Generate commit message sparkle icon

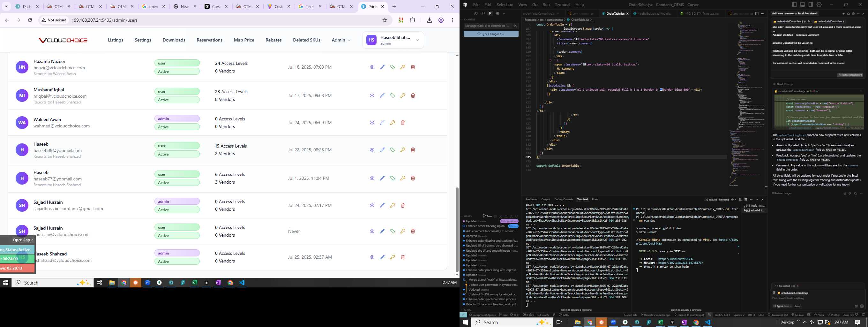click(515, 26)
